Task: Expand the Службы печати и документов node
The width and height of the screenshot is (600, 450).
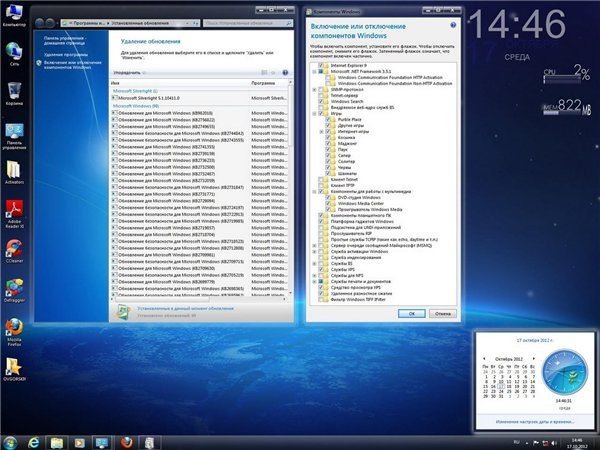Action: [x=314, y=282]
